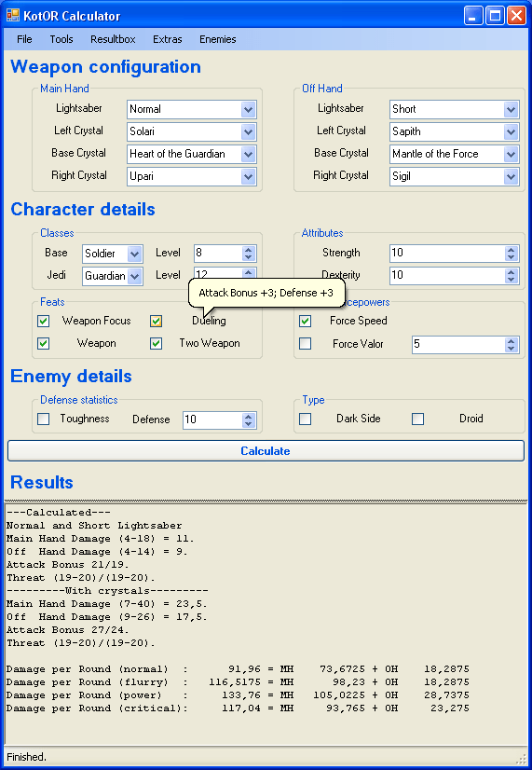Click the 'Attack Bonus 27/24.' result line

[68, 630]
